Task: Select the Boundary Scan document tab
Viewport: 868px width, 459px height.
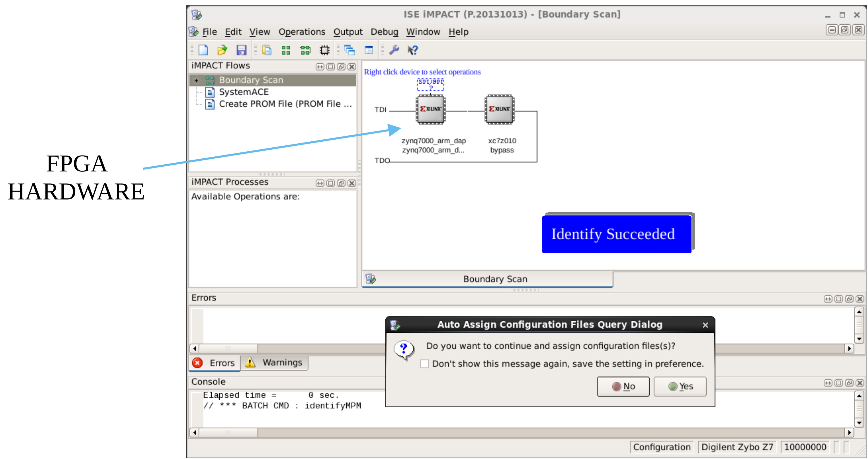Action: (487, 279)
